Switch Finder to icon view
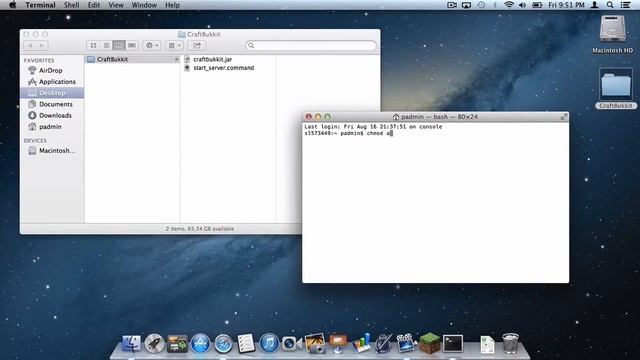The height and width of the screenshot is (360, 640). 93,45
